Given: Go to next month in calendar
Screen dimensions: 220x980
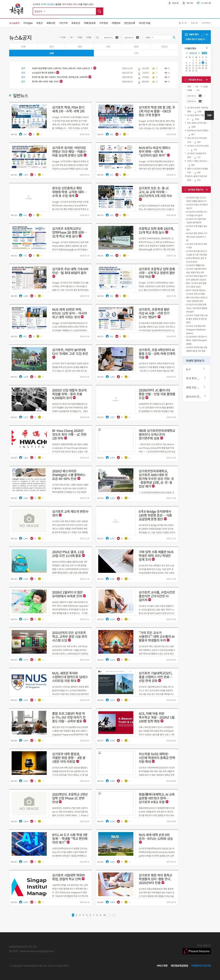Looking at the screenshot, I should tap(199, 53).
